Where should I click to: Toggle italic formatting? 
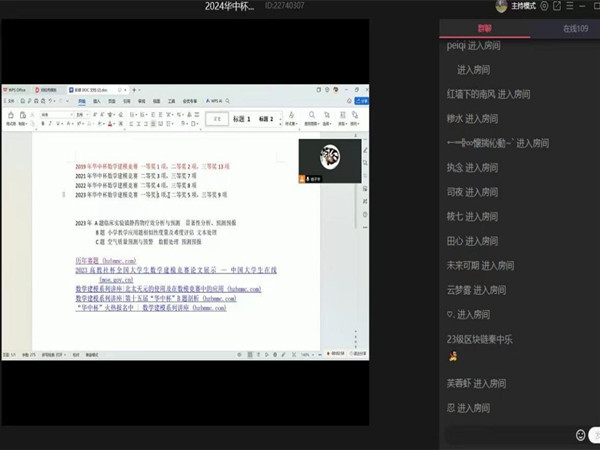50,124
